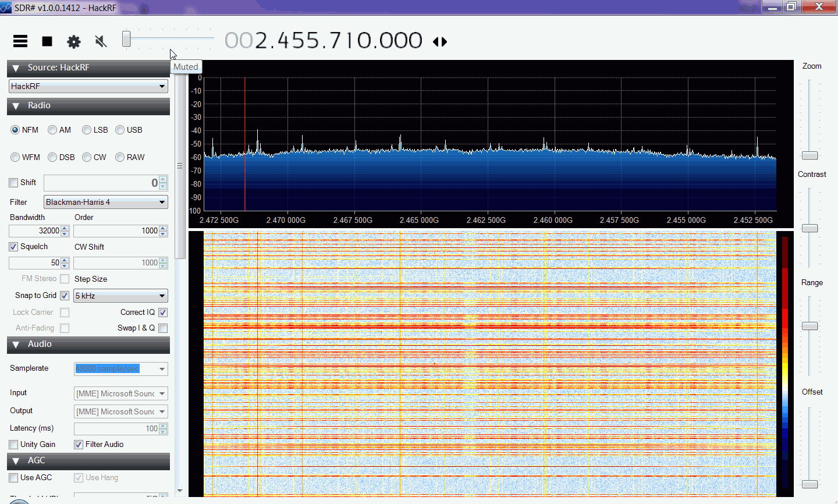Collapse the AGC section
Viewport: 838px width, 504px height.
pyautogui.click(x=15, y=460)
